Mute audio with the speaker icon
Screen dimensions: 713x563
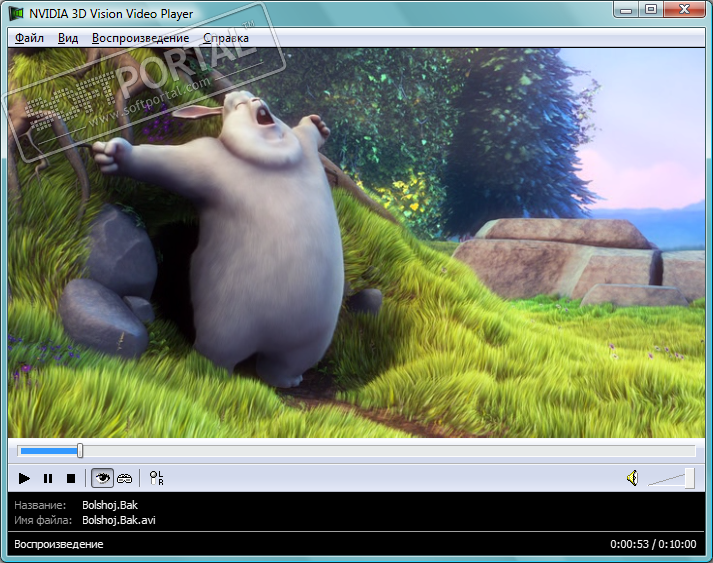point(633,478)
